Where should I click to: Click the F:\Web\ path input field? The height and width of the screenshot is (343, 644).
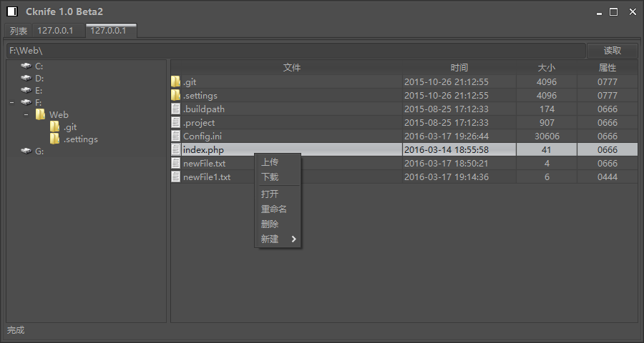pos(296,51)
